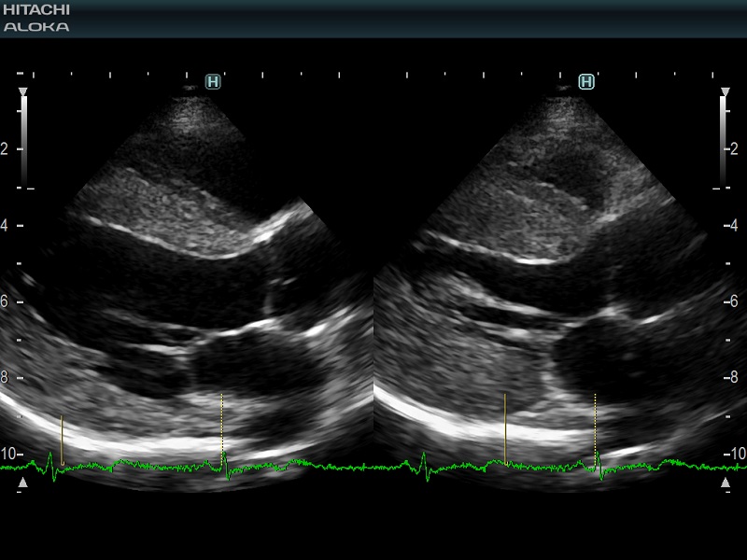Click the left grayscale brightness bar
This screenshot has width=747, height=560.
24,140
